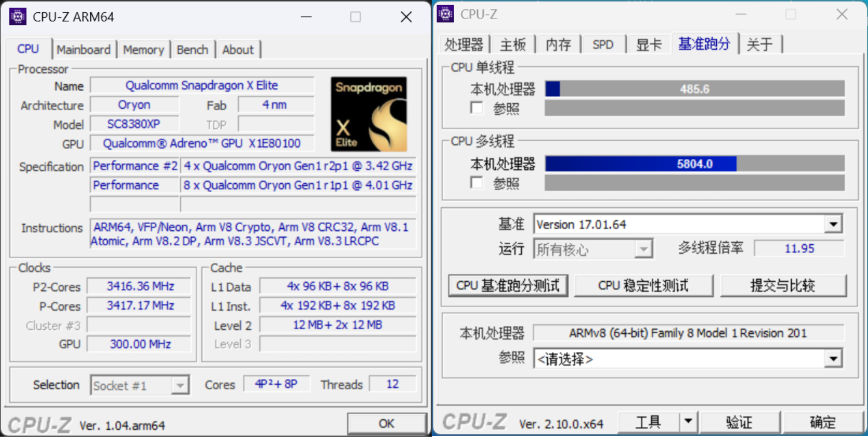Click the CPU 基准跑分测试 button

pos(508,285)
